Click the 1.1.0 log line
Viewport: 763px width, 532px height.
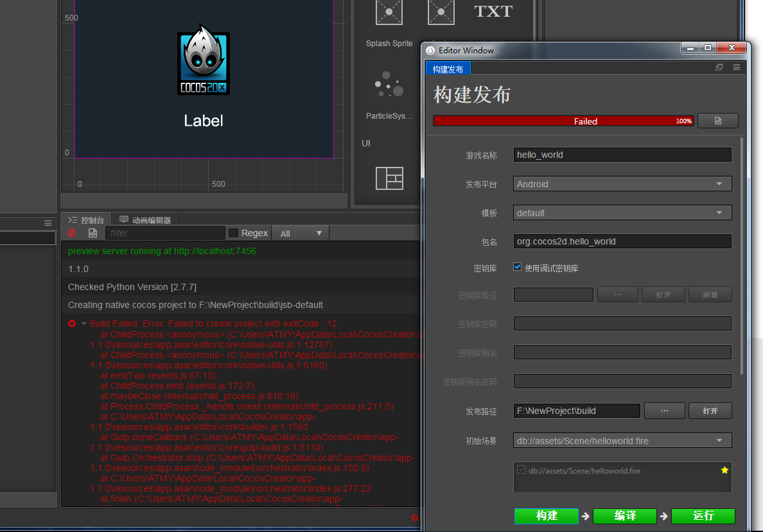(78, 269)
